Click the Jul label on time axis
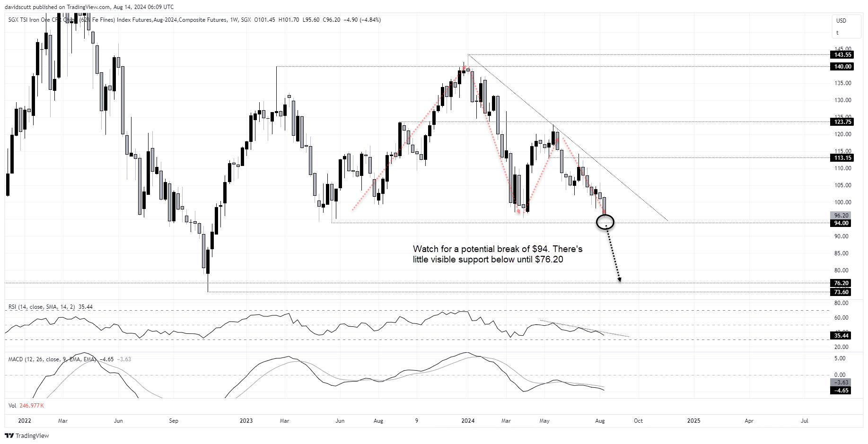This screenshot has height=444, width=868. 804,421
